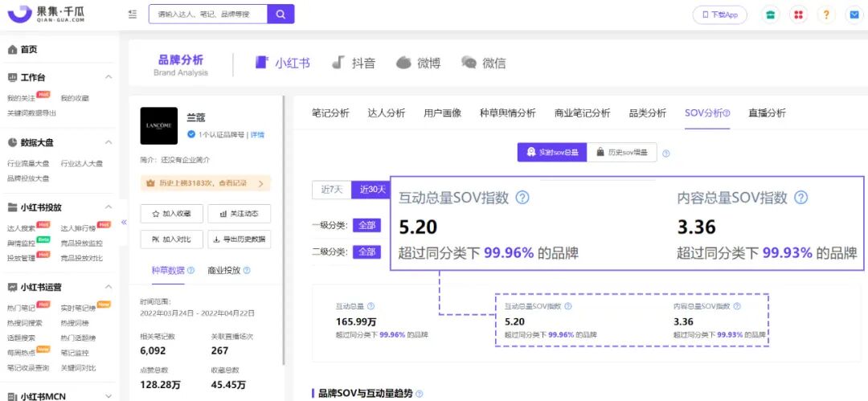868x401 pixels.
Task: Click the 首页 home icon
Action: (x=12, y=50)
